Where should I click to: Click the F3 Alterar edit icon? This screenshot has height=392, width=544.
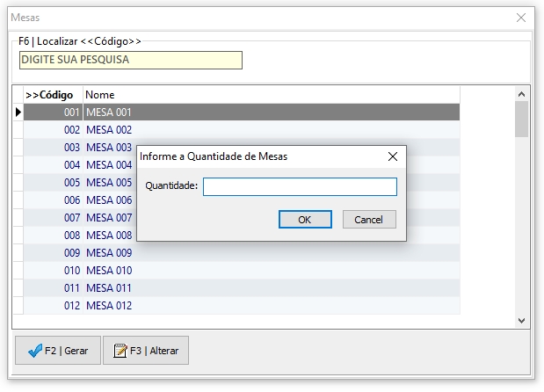(x=120, y=351)
